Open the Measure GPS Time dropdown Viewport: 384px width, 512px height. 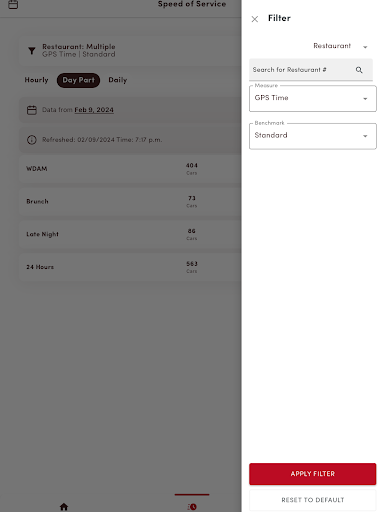coord(313,98)
